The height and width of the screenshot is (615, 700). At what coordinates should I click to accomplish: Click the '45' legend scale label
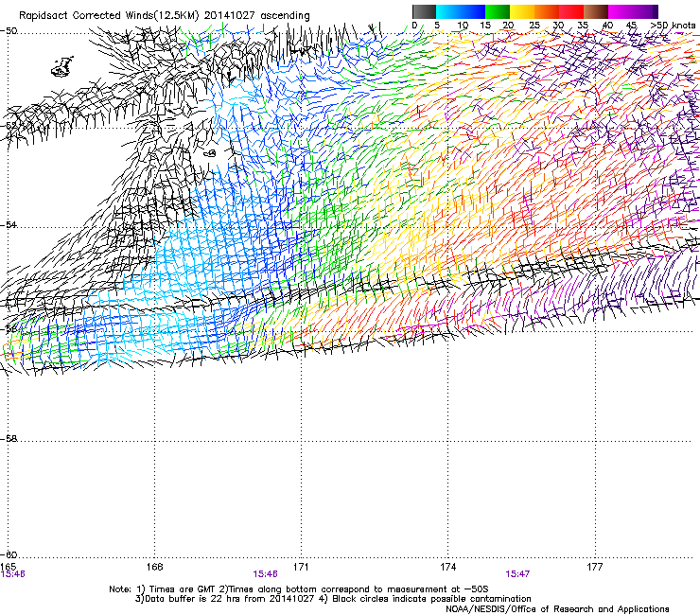(631, 26)
